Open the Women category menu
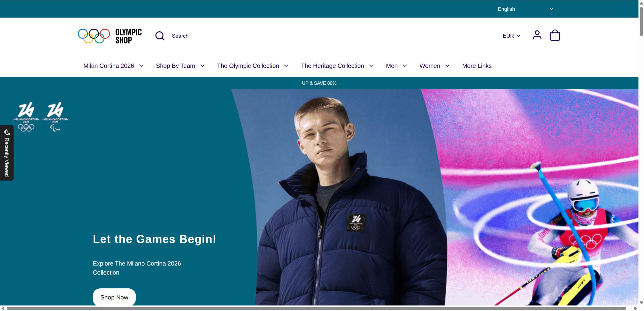This screenshot has width=644, height=311. 434,66
